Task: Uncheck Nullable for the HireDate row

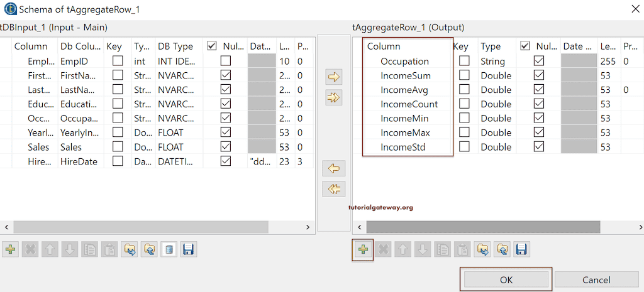Action: coord(226,161)
